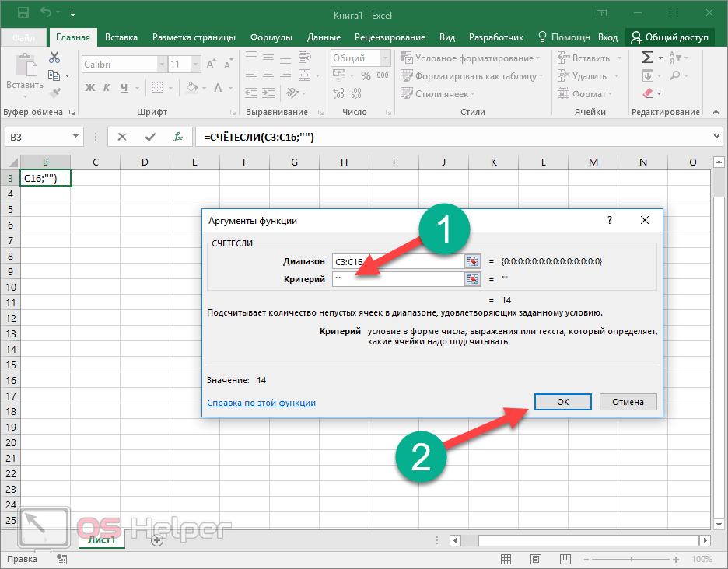The width and height of the screenshot is (728, 569).
Task: Collapse the Диапазон range selector icon
Action: (472, 261)
